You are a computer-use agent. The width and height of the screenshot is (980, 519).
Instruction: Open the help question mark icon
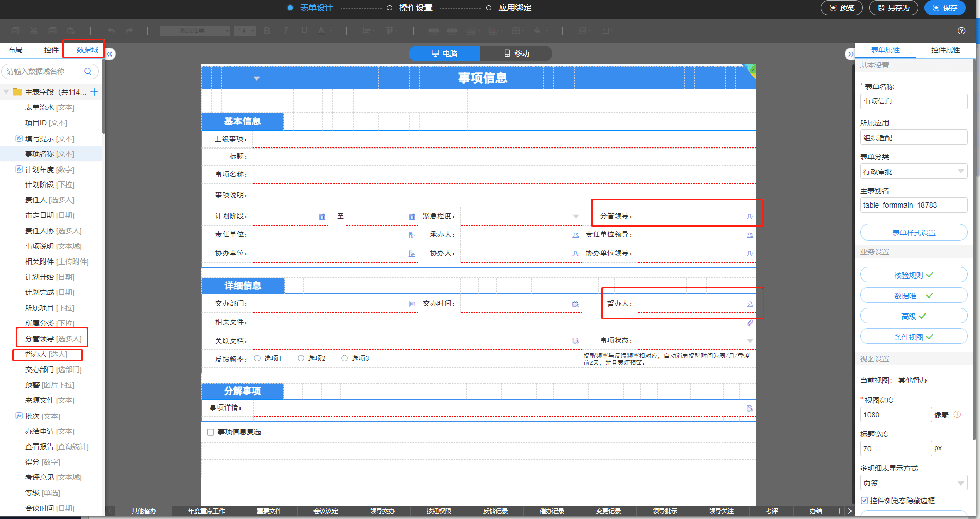pyautogui.click(x=961, y=31)
